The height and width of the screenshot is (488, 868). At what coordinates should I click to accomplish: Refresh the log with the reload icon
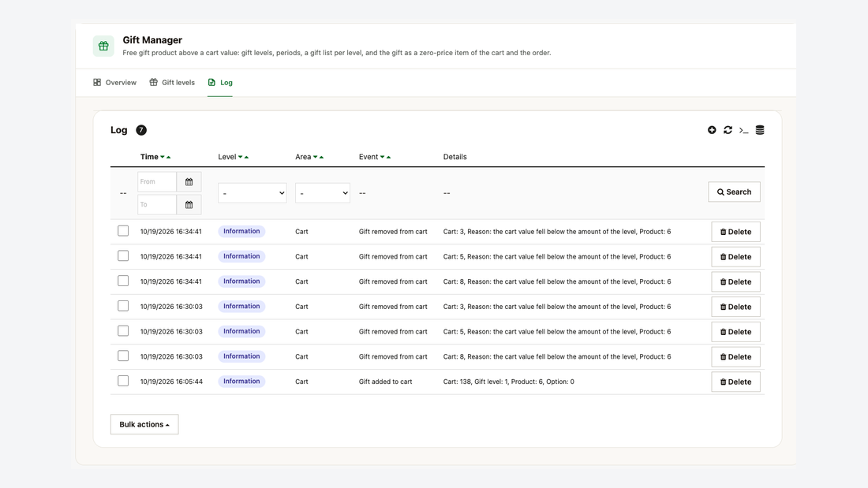(x=728, y=130)
